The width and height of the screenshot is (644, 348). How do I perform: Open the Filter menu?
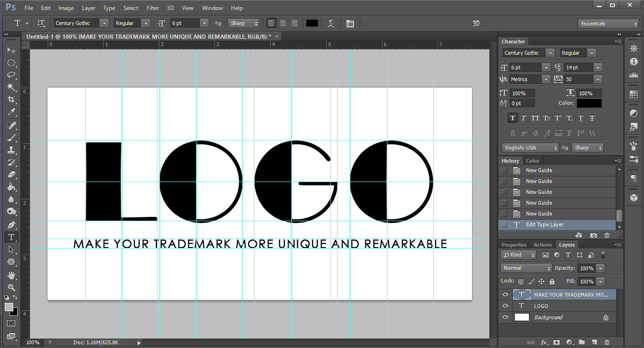153,8
